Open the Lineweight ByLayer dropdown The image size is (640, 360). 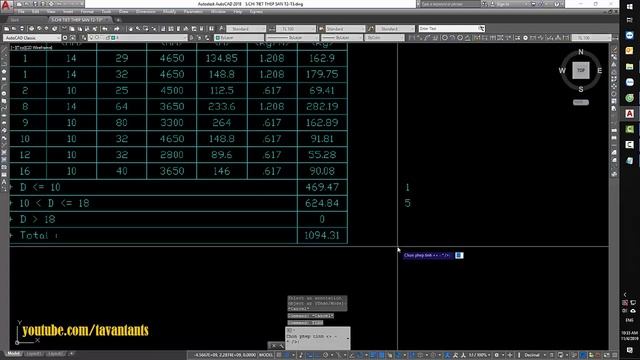[341, 38]
